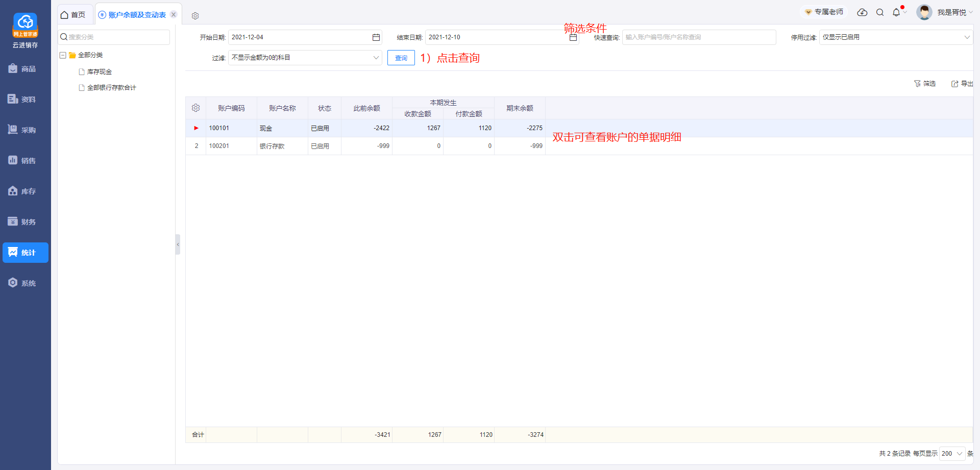Open the magnifier search icon in header
Viewport: 980px width, 470px height.
[880, 12]
